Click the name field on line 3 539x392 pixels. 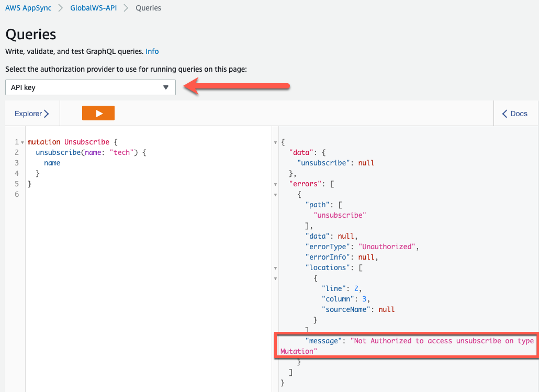pos(52,163)
